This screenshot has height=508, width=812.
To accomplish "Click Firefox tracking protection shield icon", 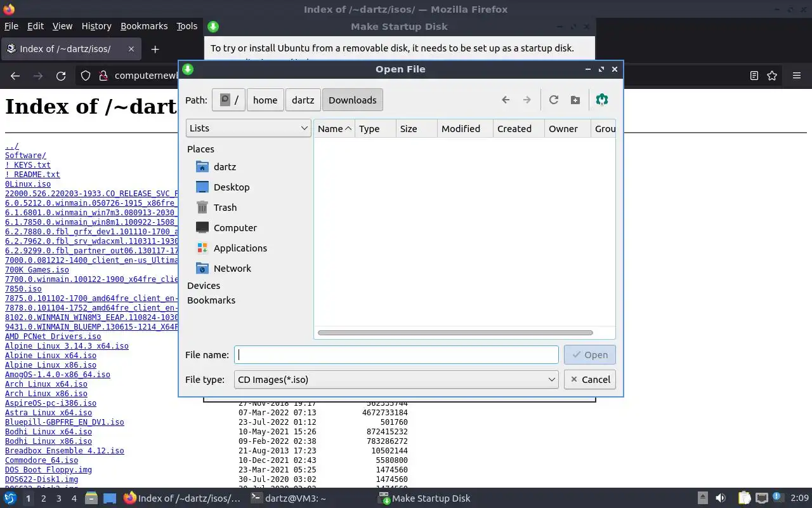I will coord(86,76).
